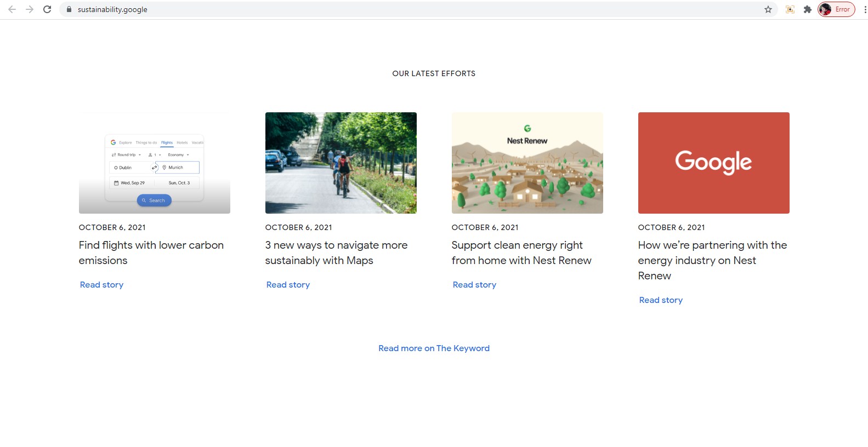Open the Nest Renew illustration thumbnail
868x447 pixels.
pyautogui.click(x=527, y=163)
